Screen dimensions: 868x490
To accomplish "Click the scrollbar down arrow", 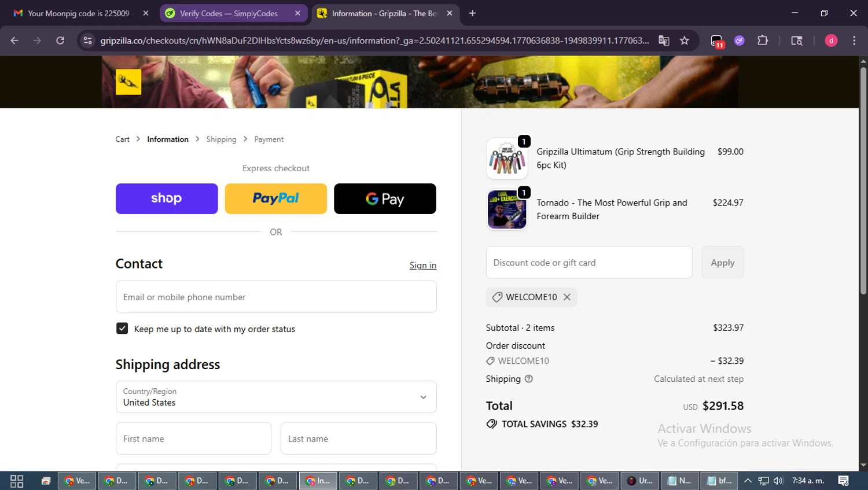I will coord(863,465).
